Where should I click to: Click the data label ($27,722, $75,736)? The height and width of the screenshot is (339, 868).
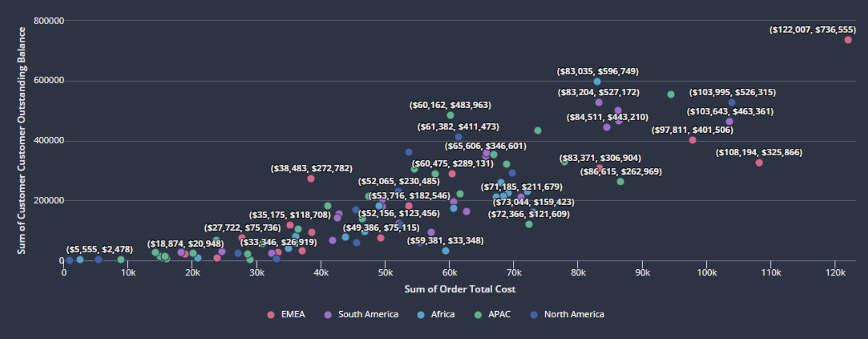coord(242,227)
